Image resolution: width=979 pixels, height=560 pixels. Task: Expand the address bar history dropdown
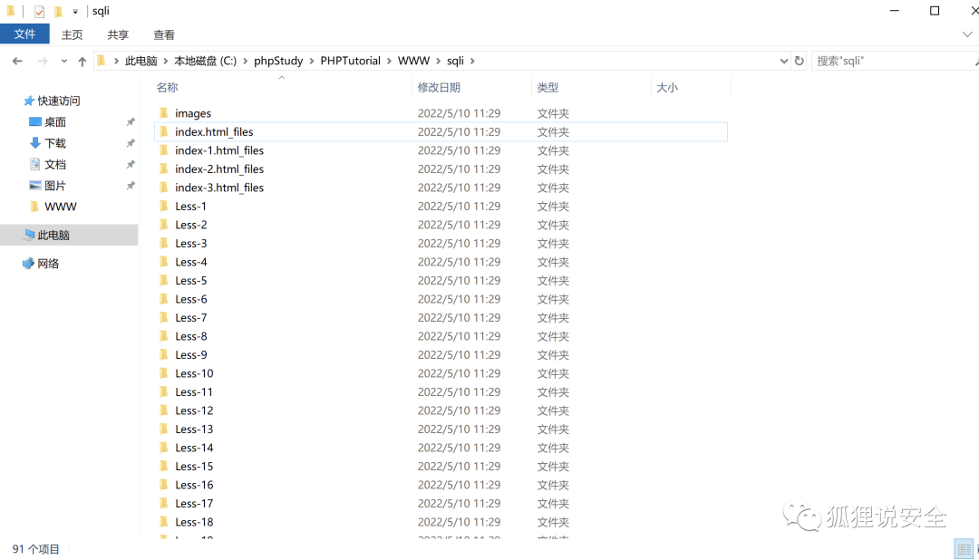(783, 62)
